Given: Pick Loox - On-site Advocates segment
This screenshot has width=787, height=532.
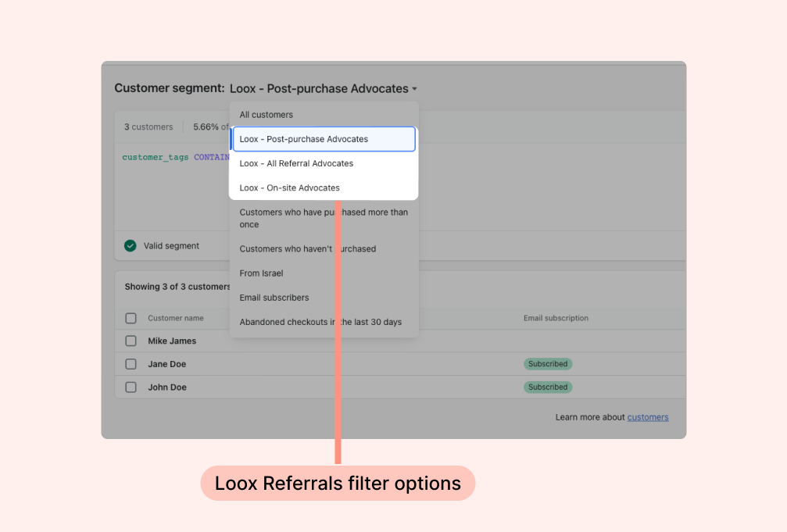Looking at the screenshot, I should (290, 187).
